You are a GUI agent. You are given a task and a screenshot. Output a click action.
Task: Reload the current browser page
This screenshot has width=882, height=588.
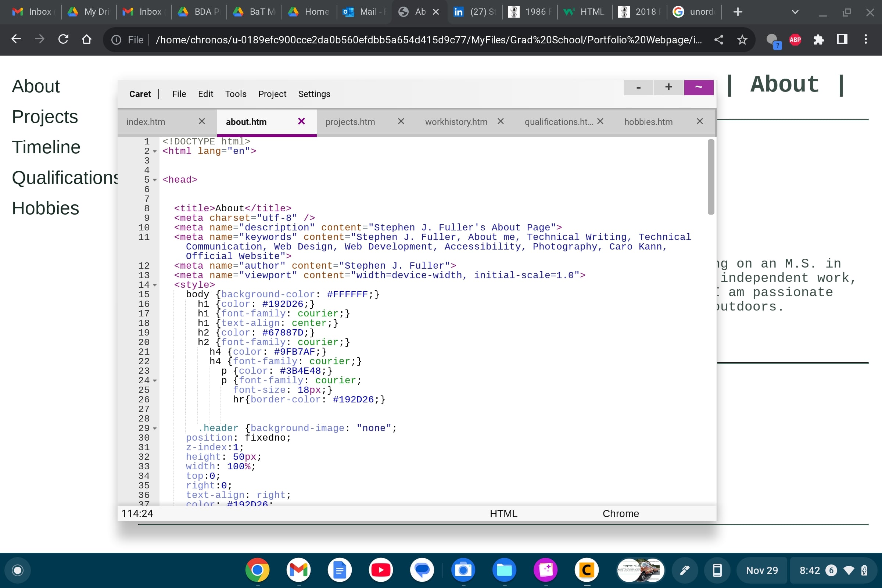click(63, 39)
